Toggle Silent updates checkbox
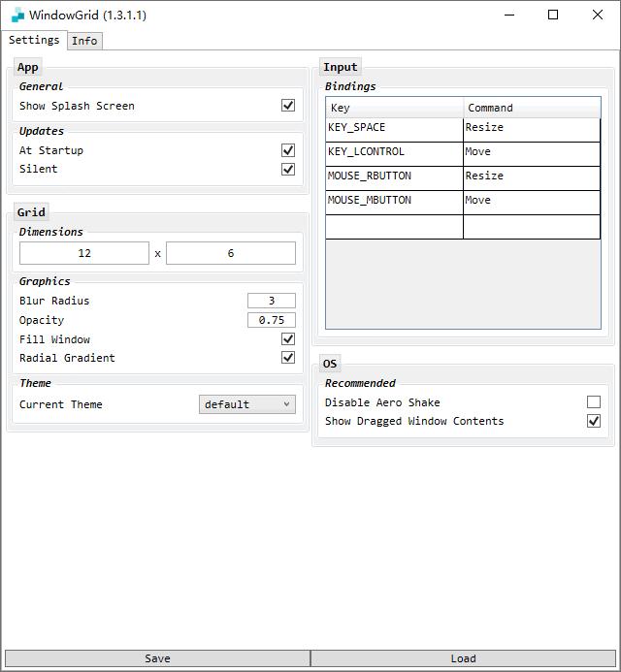Viewport: 621px width, 672px height. (x=288, y=170)
